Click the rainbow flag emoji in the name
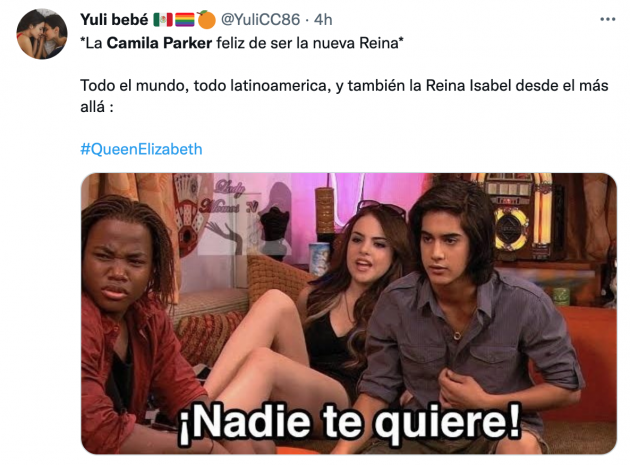The height and width of the screenshot is (465, 630). point(184,20)
